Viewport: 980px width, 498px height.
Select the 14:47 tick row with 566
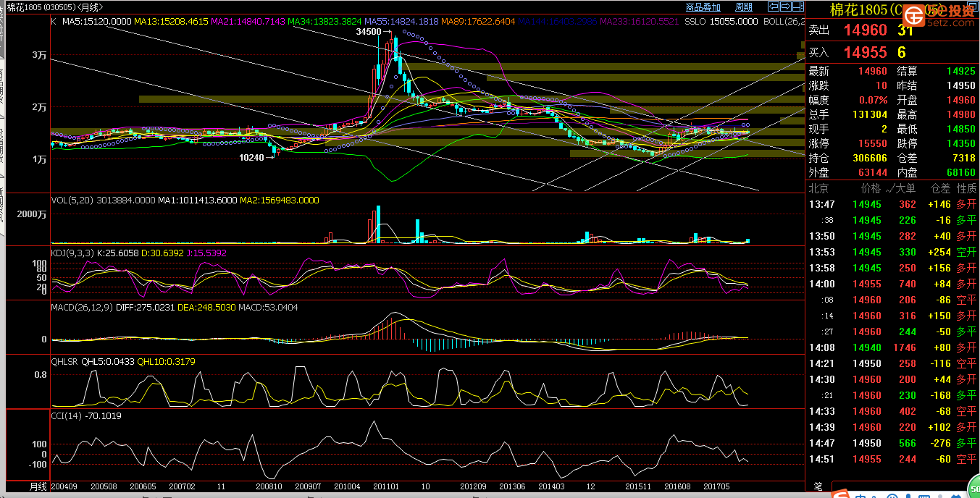892,443
